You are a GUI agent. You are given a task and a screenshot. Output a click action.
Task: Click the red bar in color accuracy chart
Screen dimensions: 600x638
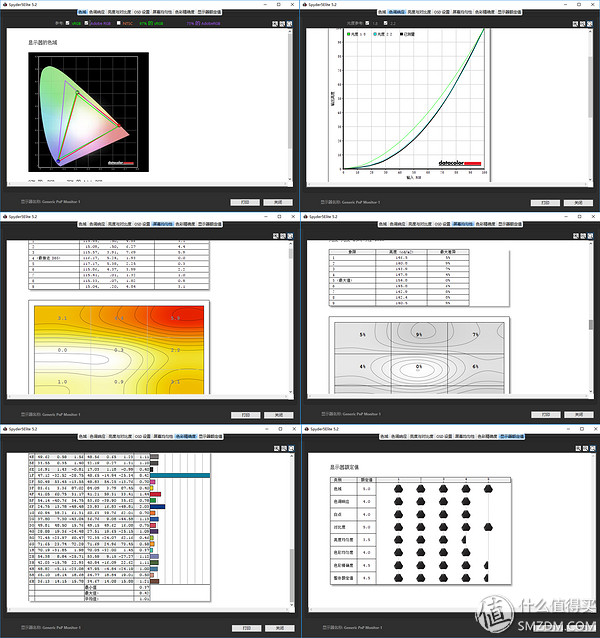tap(155, 494)
